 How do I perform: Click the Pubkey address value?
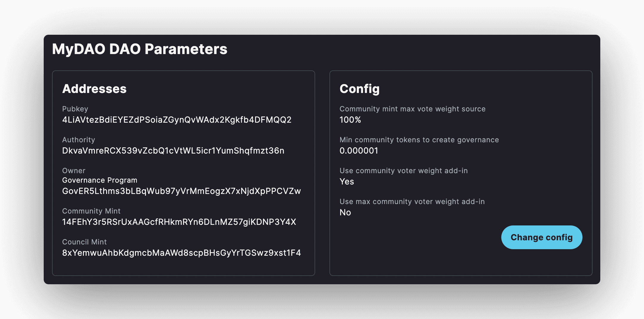(x=177, y=120)
